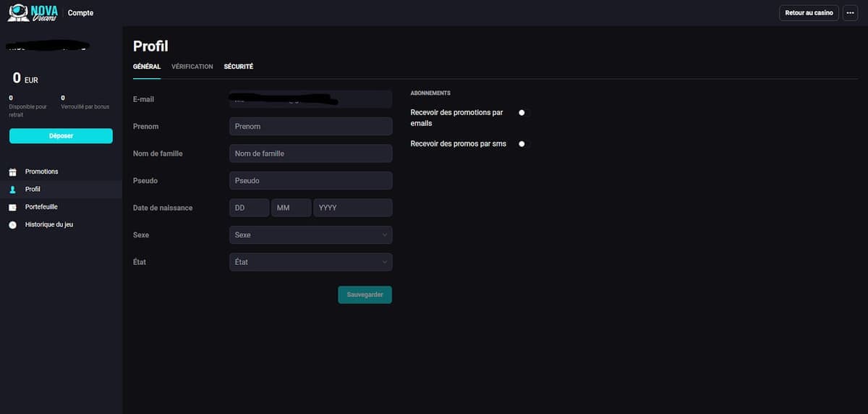Focus the Pseudo input field
The image size is (868, 414).
310,181
